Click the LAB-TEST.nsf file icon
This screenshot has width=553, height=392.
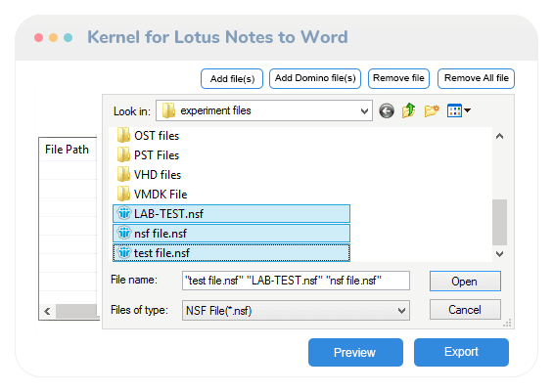[x=123, y=213]
